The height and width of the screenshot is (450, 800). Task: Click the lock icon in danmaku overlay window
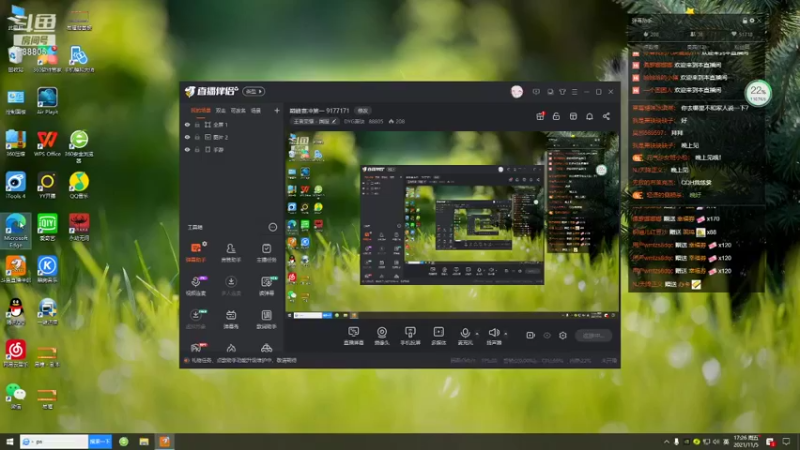pyautogui.click(x=745, y=21)
